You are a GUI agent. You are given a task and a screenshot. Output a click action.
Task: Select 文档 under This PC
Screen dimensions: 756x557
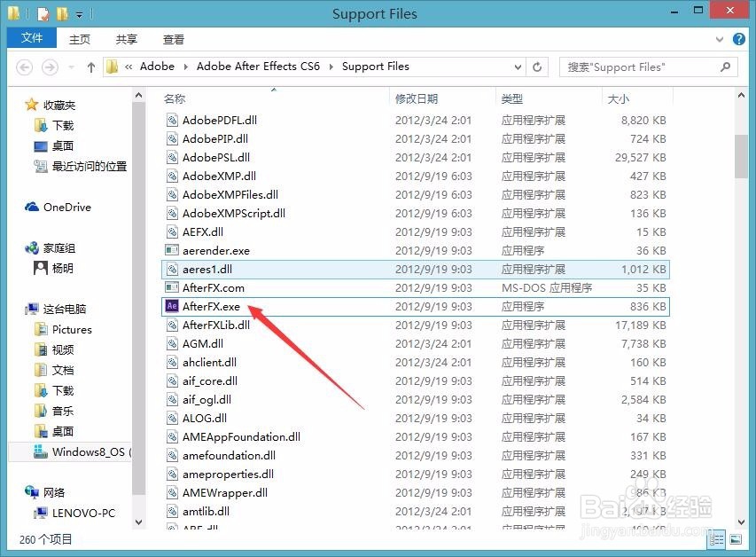coord(54,370)
